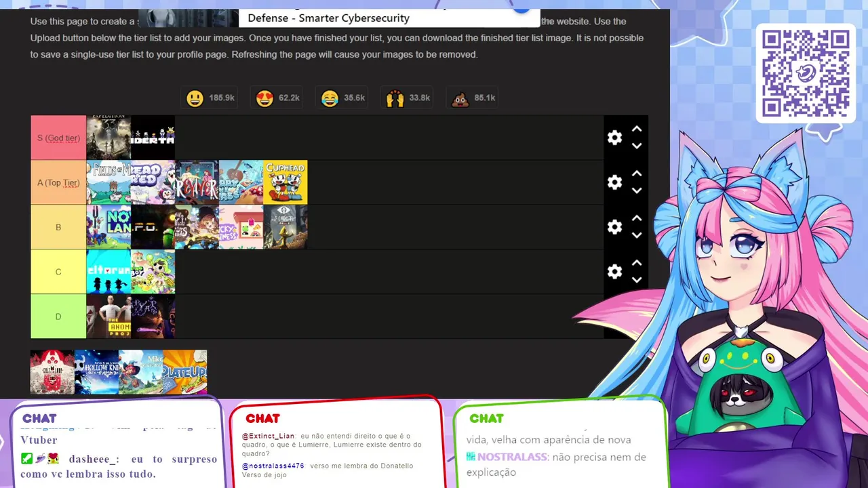
Task: Select the D tier label cell
Action: pyautogui.click(x=58, y=317)
